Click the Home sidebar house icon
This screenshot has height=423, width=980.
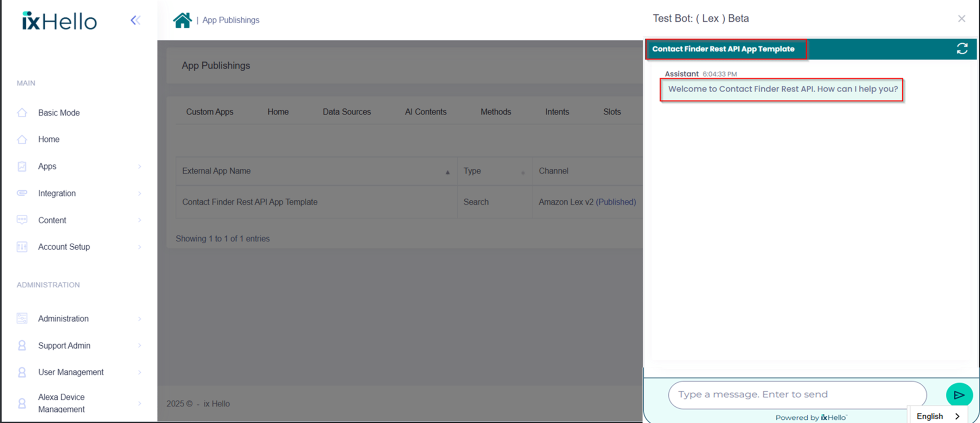(x=22, y=139)
